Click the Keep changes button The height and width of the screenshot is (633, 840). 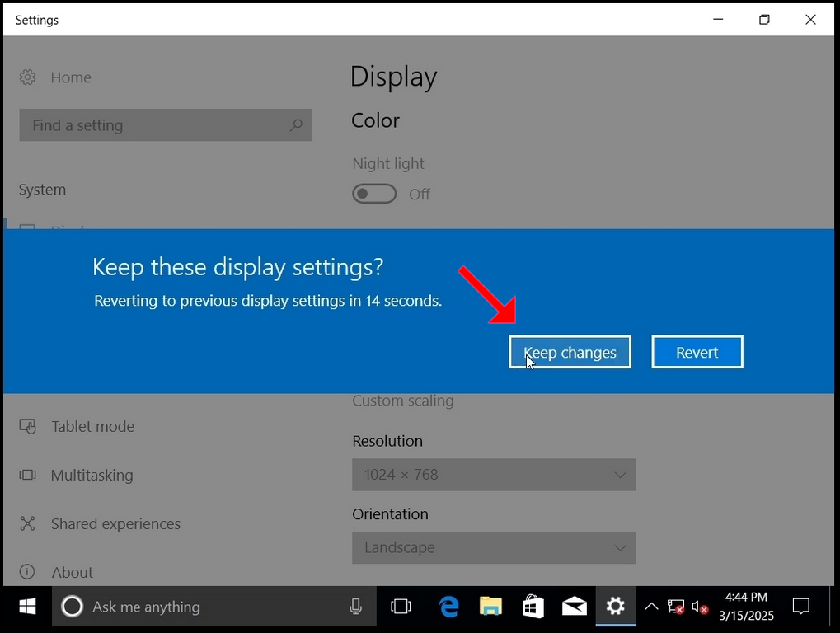coord(570,352)
